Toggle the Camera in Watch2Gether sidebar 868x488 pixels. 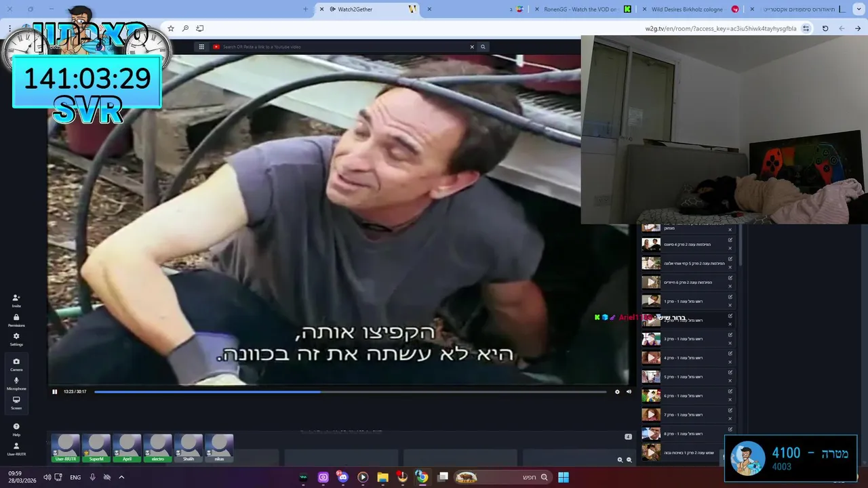tap(16, 364)
